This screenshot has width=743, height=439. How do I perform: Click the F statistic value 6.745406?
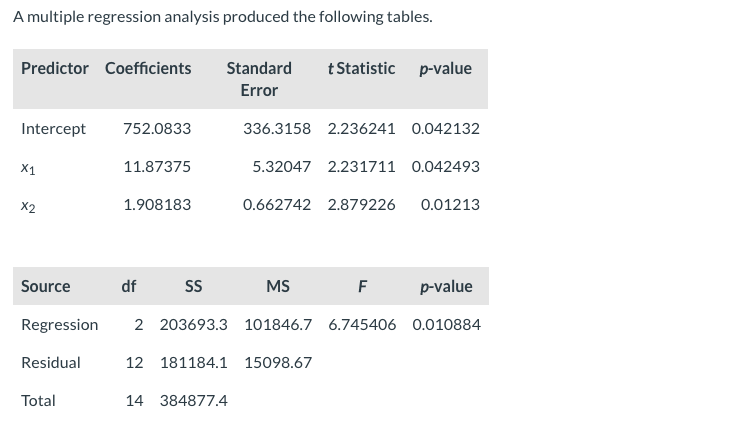click(x=362, y=324)
